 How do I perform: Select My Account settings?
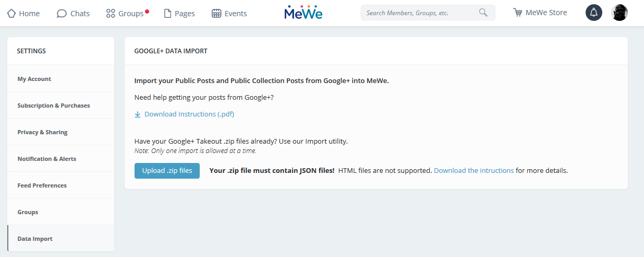(60, 79)
